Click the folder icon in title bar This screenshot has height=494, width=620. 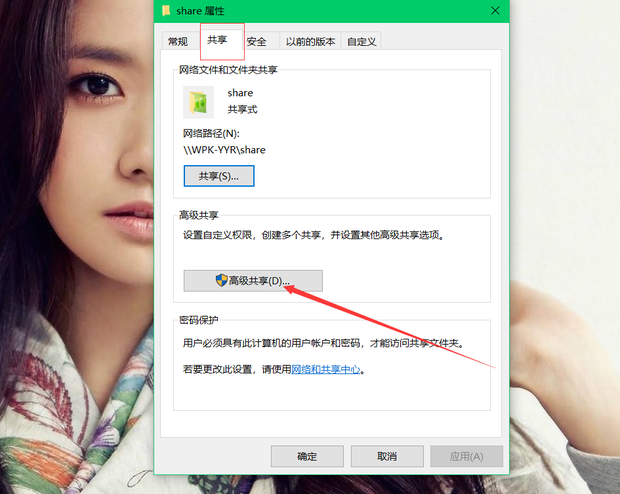point(166,11)
